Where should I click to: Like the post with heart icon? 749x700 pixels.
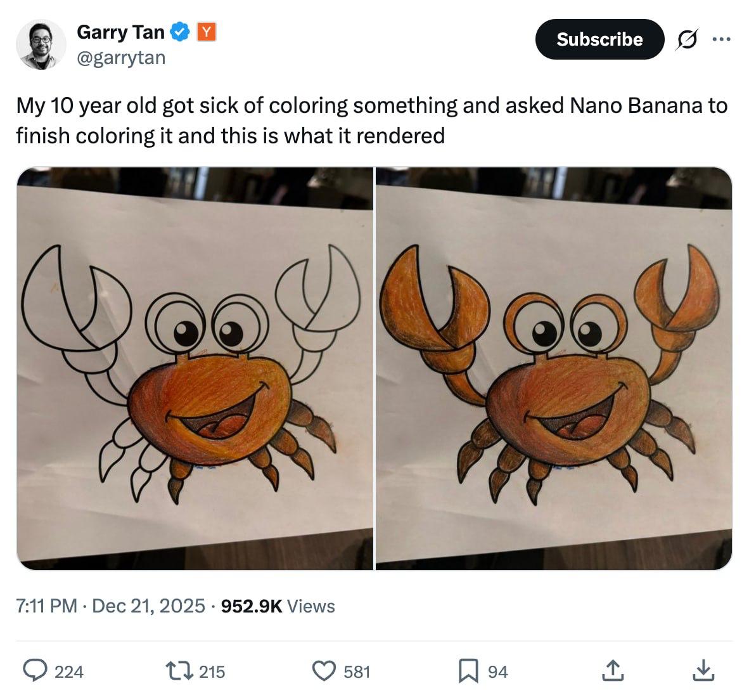pos(324,670)
